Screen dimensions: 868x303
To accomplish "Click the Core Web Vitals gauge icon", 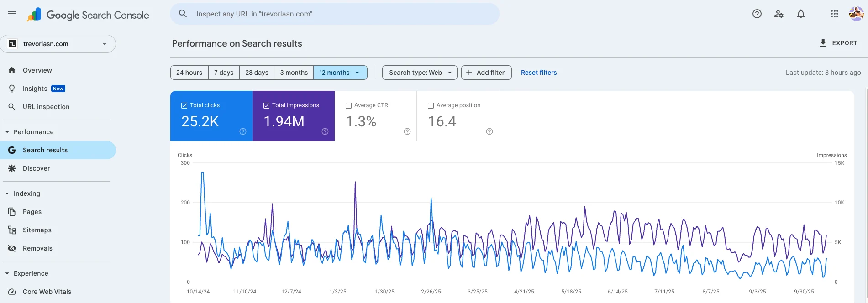I will tap(12, 292).
